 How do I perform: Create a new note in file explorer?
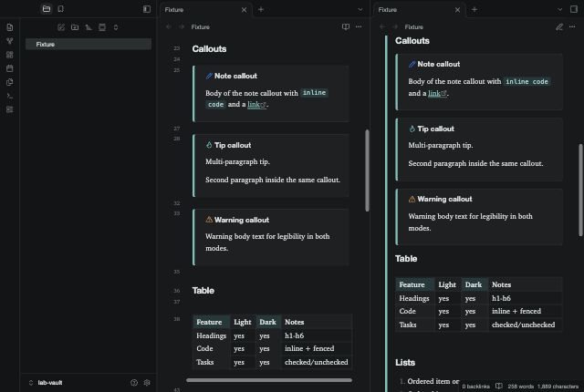(x=61, y=27)
